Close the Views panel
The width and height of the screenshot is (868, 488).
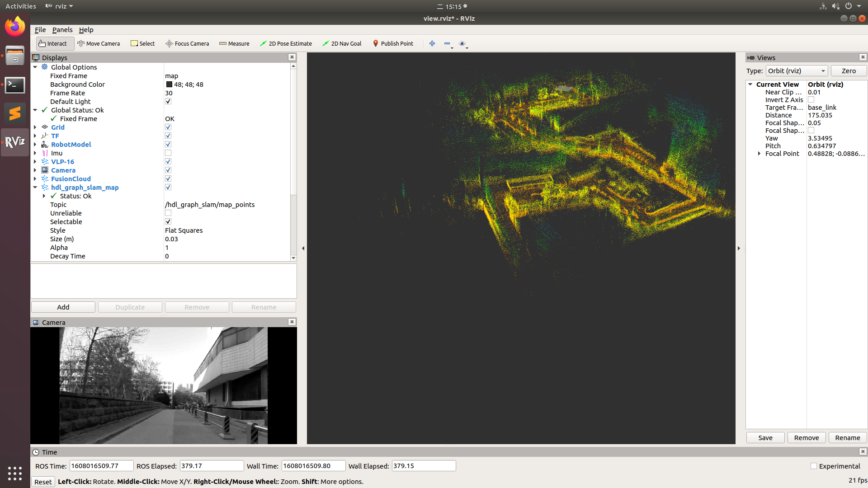coord(863,57)
